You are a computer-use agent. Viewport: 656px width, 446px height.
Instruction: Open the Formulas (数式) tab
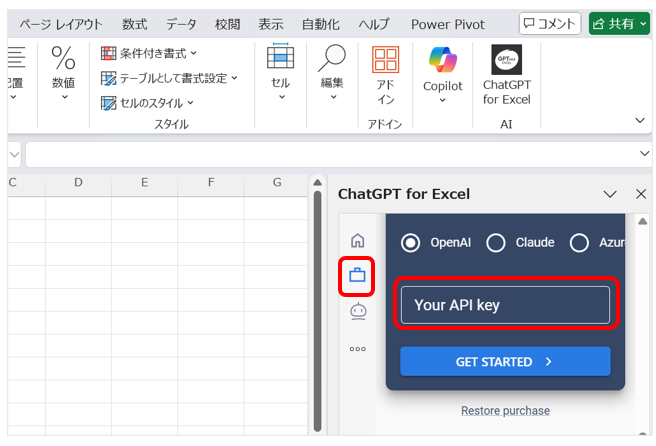[134, 25]
